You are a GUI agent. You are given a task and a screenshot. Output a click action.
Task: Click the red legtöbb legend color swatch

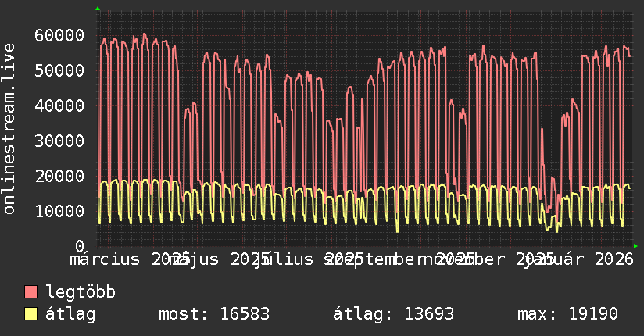[x=30, y=292]
